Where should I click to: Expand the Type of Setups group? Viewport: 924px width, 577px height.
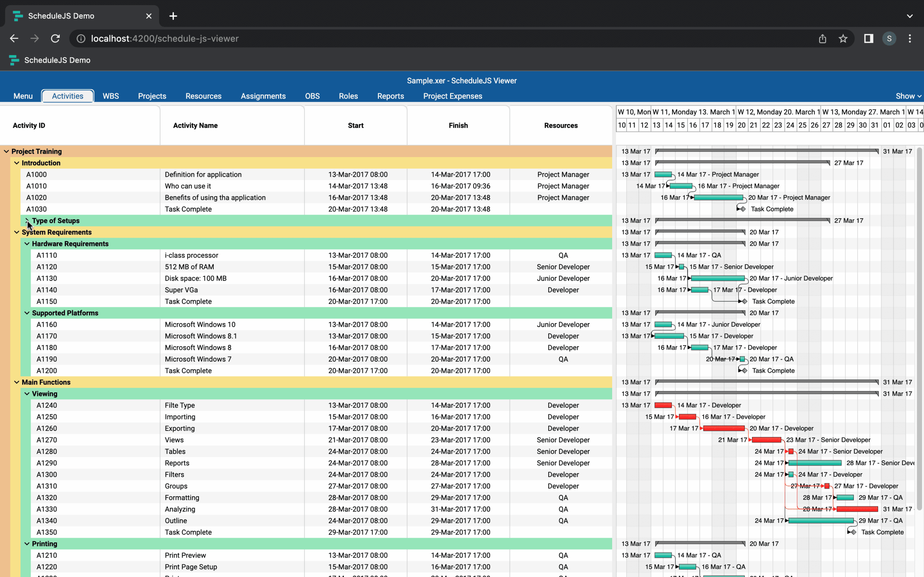pos(27,221)
